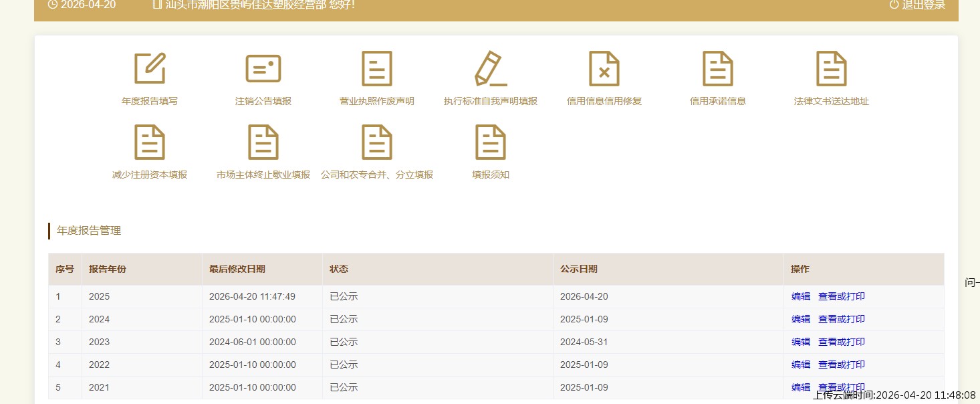
Task: Open 信用信息信用修复 icon
Action: pyautogui.click(x=604, y=69)
